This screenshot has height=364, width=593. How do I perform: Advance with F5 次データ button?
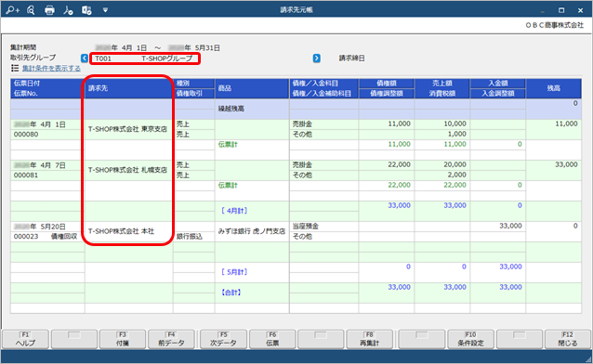pos(223,339)
